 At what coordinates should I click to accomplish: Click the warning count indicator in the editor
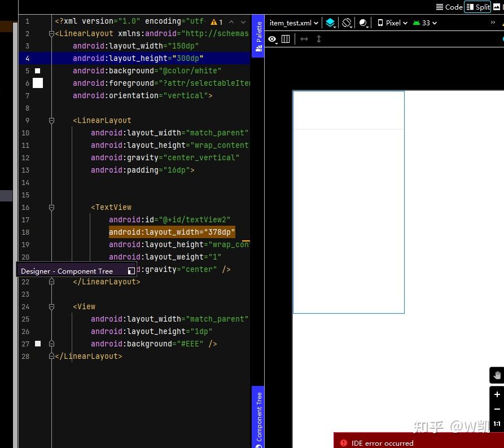[217, 21]
